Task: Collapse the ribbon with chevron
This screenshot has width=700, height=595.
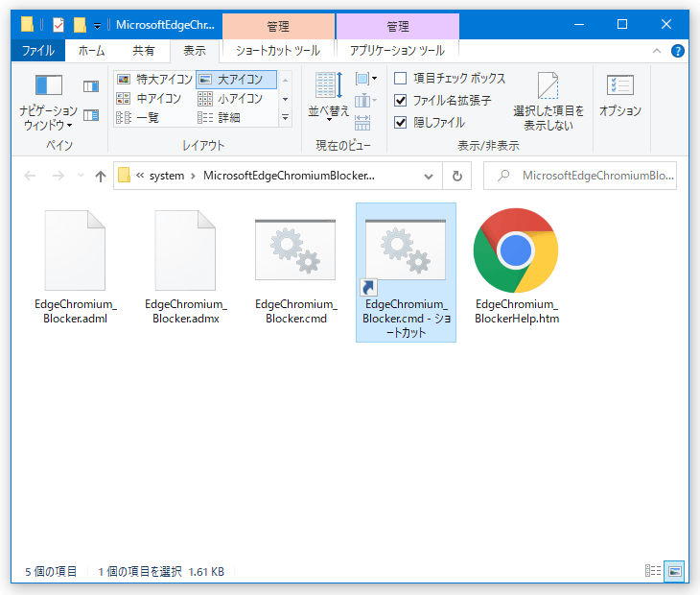Action: coord(657,51)
